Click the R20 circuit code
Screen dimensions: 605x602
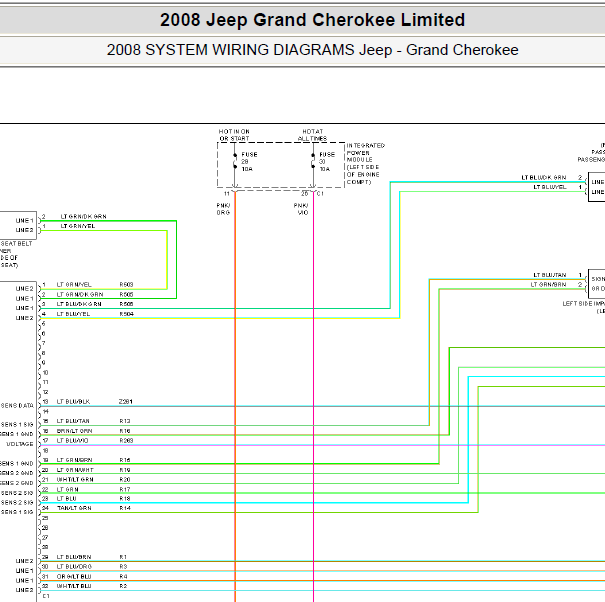[x=125, y=479]
